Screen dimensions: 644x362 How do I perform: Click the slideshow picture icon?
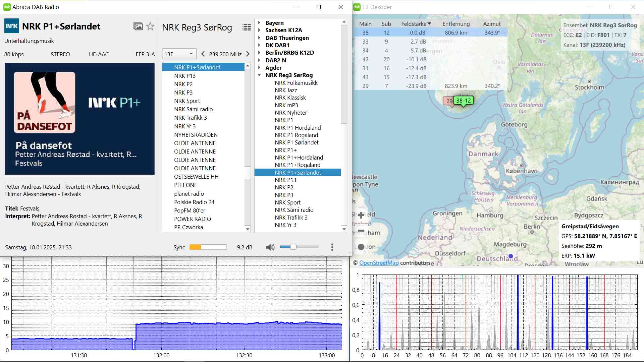click(x=138, y=26)
